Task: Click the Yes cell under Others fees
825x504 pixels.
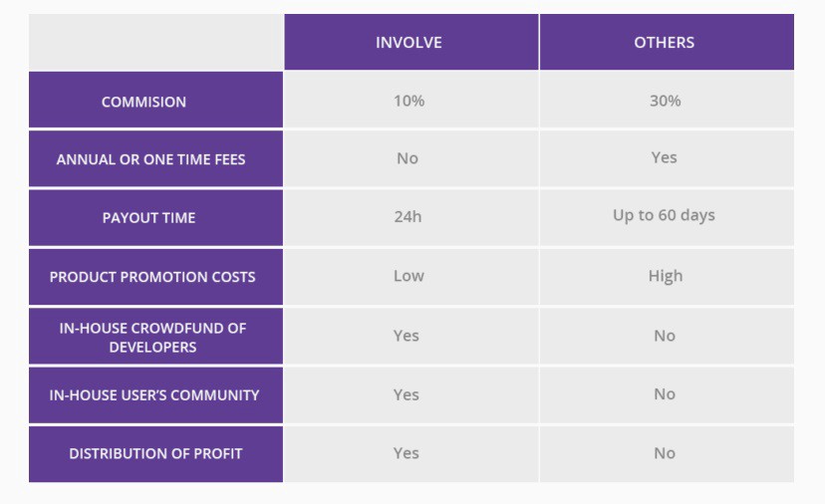Action: (667, 159)
